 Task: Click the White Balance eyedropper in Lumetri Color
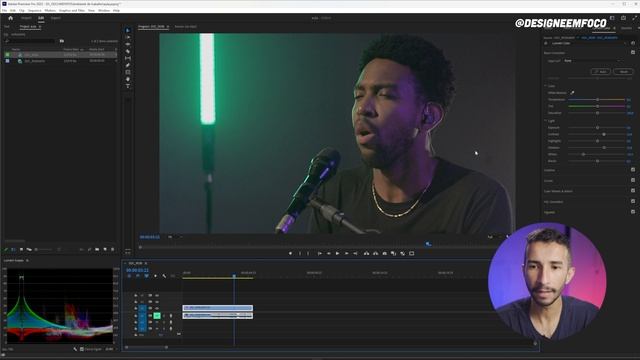[572, 93]
